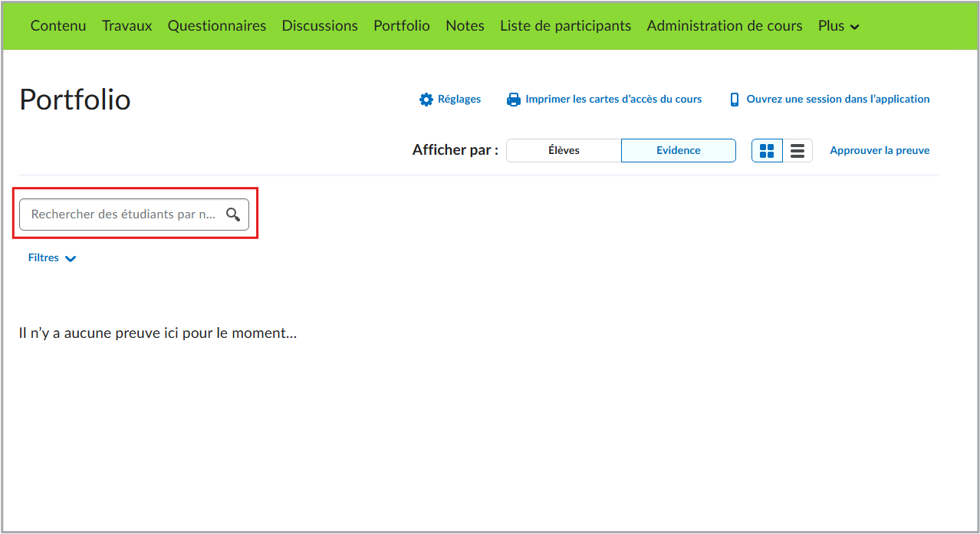This screenshot has width=980, height=534.
Task: Switch to list view icon
Action: click(797, 151)
